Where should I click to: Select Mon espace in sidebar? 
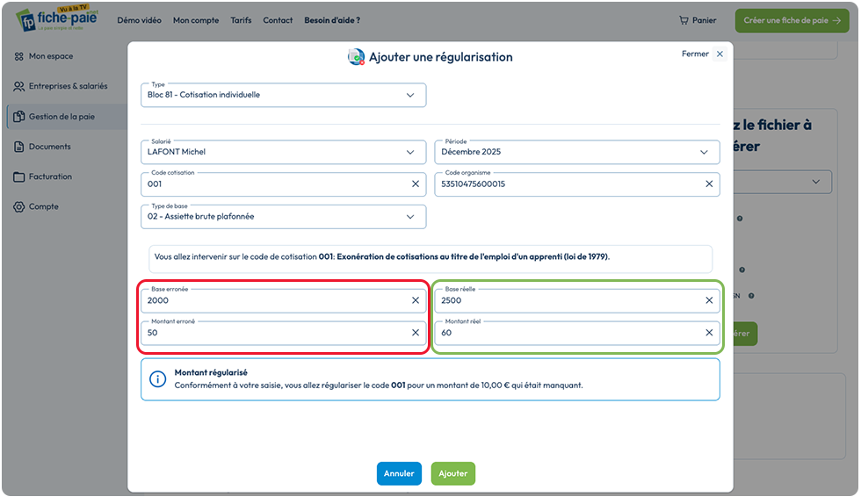tap(51, 56)
